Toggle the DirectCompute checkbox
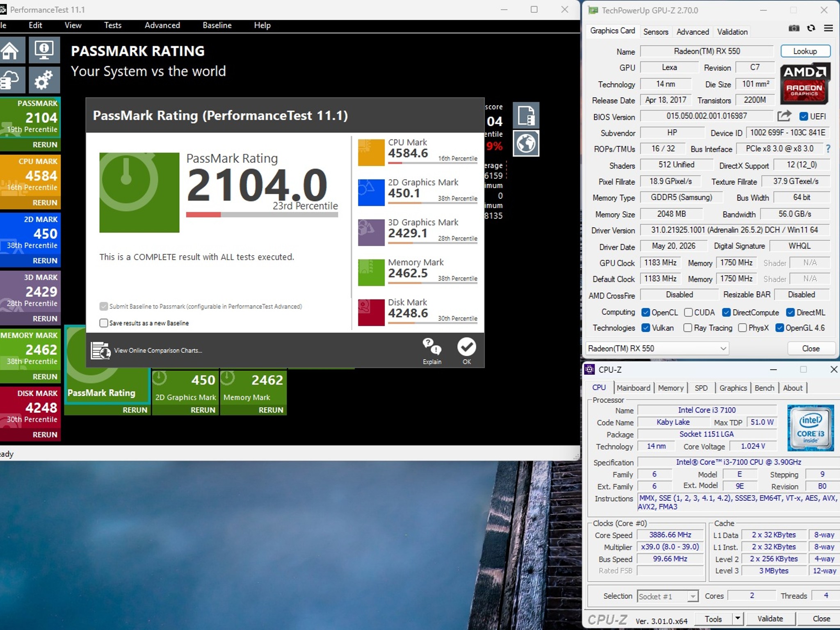Screen dimensions: 840x630 click(x=726, y=313)
